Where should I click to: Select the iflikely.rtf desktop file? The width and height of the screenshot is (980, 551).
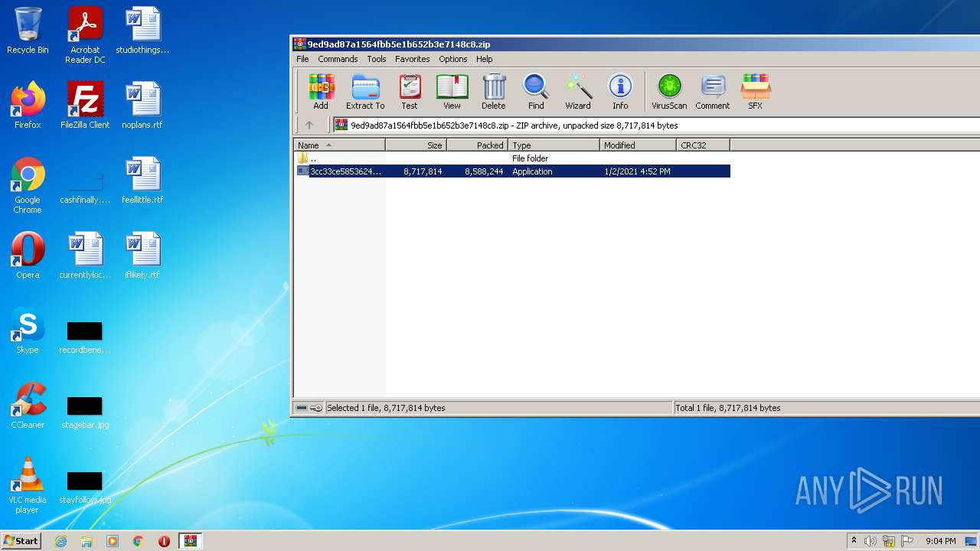[x=142, y=256]
